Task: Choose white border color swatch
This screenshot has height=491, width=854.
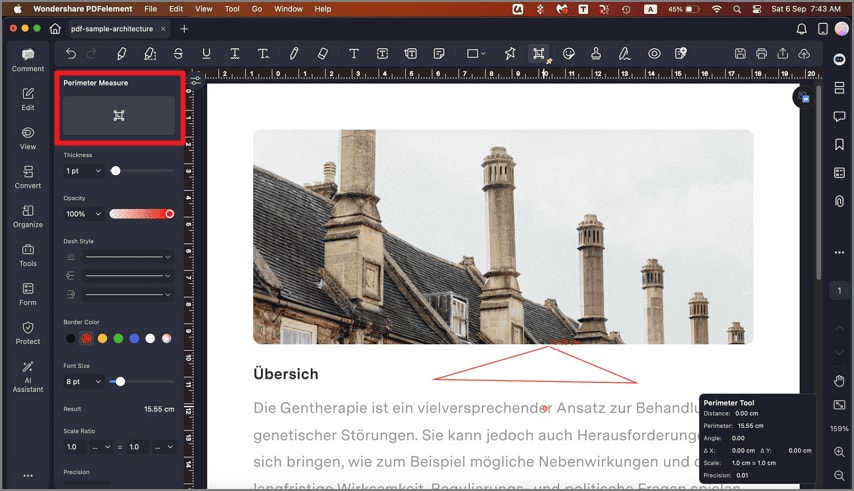Action: point(150,339)
